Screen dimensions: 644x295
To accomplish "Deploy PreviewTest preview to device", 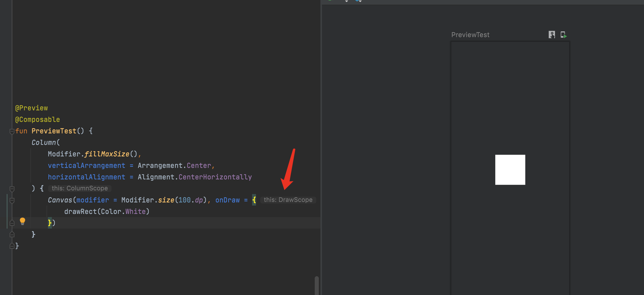I will (564, 35).
